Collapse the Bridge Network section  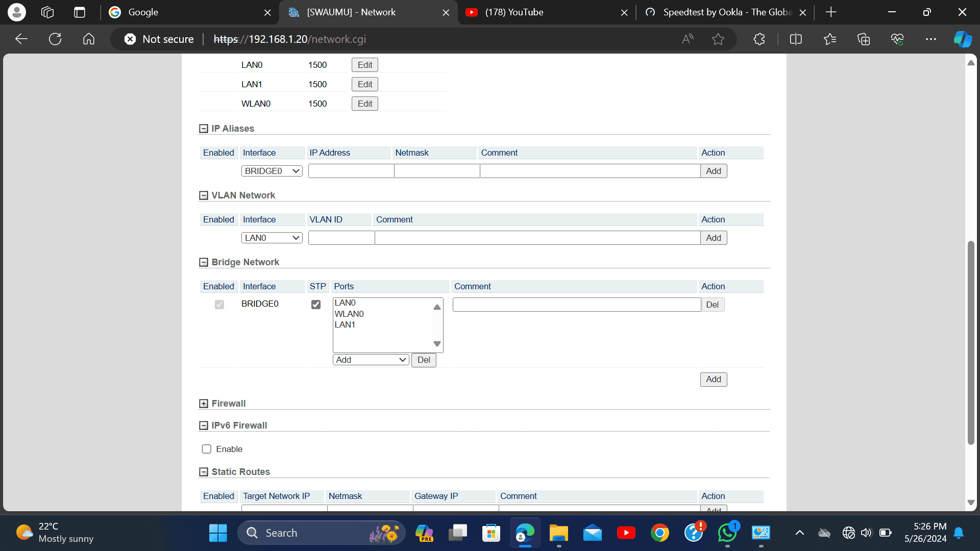tap(204, 262)
